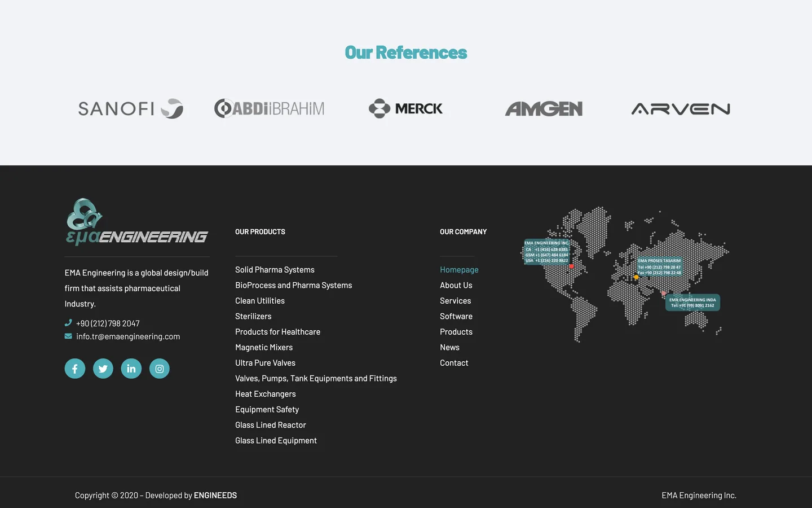Open the Twitter social icon

coord(103,369)
